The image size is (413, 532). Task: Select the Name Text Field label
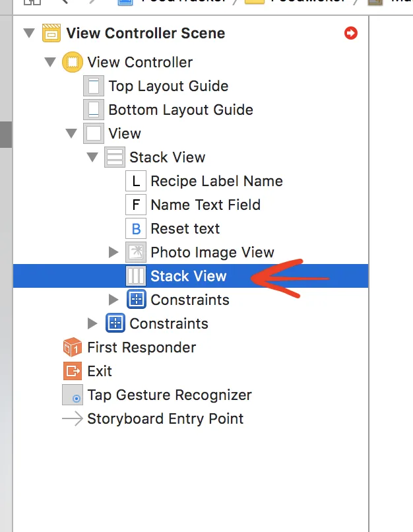click(x=205, y=205)
